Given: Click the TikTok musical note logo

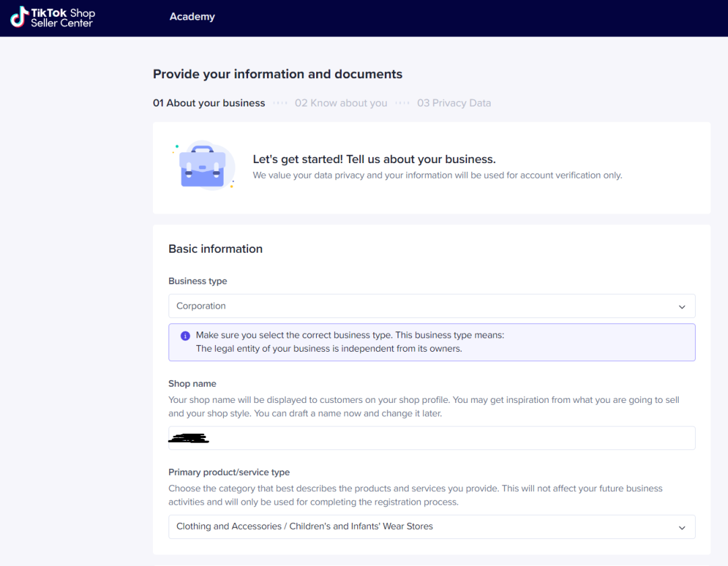Looking at the screenshot, I should [19, 17].
